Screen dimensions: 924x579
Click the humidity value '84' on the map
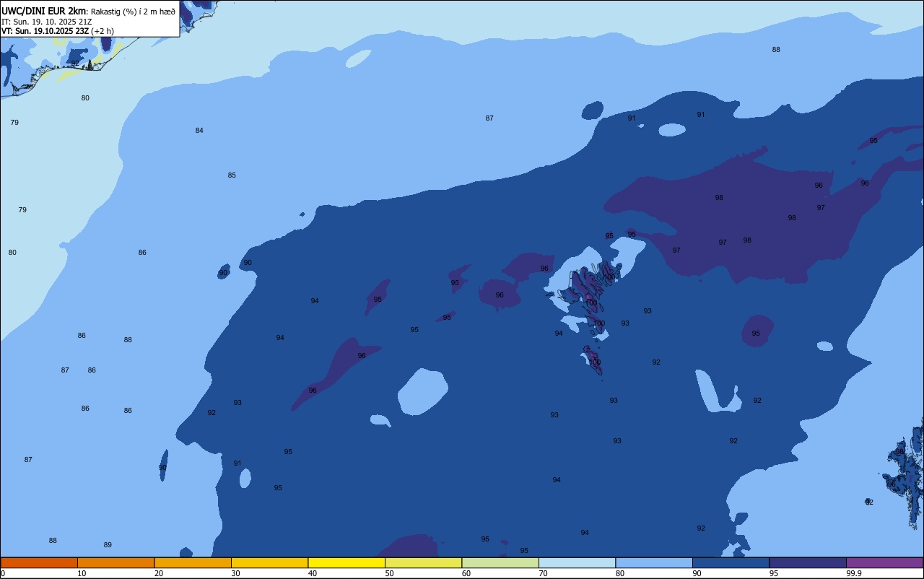pos(199,131)
